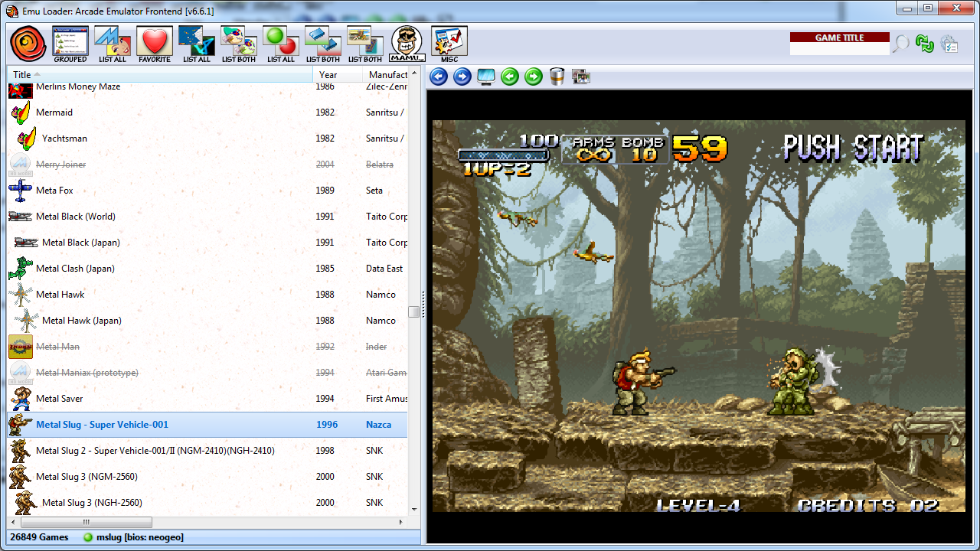The image size is (980, 551).
Task: Select "Metal Black (Japan)" in the list
Action: (x=207, y=243)
